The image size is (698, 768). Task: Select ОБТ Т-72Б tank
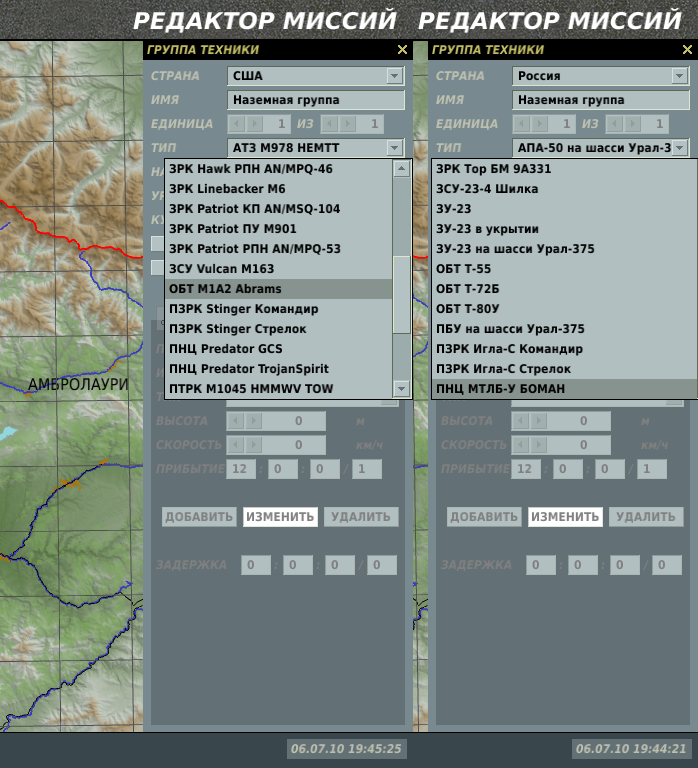(565, 289)
